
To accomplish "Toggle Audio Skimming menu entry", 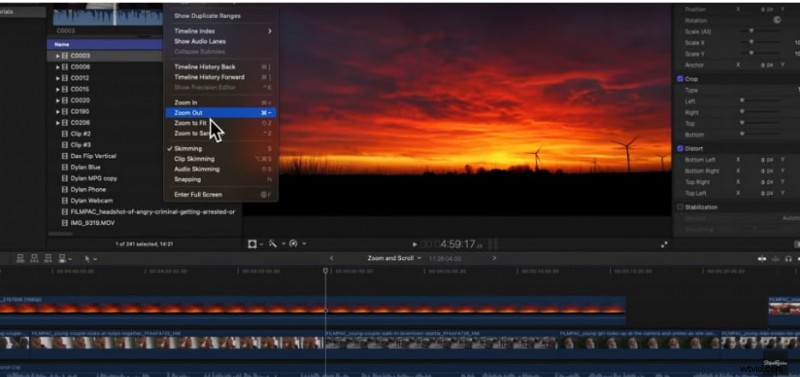I will 220,169.
